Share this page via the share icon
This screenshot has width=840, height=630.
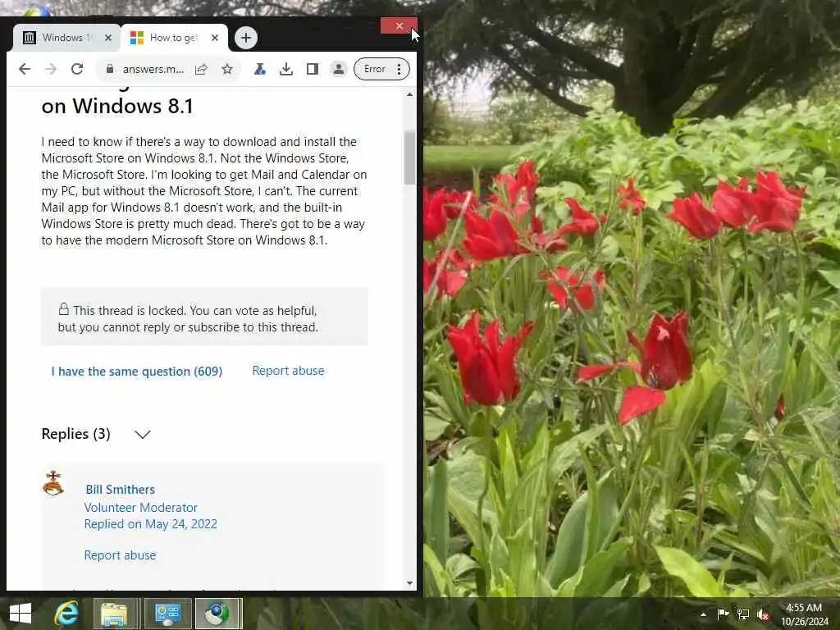click(202, 69)
